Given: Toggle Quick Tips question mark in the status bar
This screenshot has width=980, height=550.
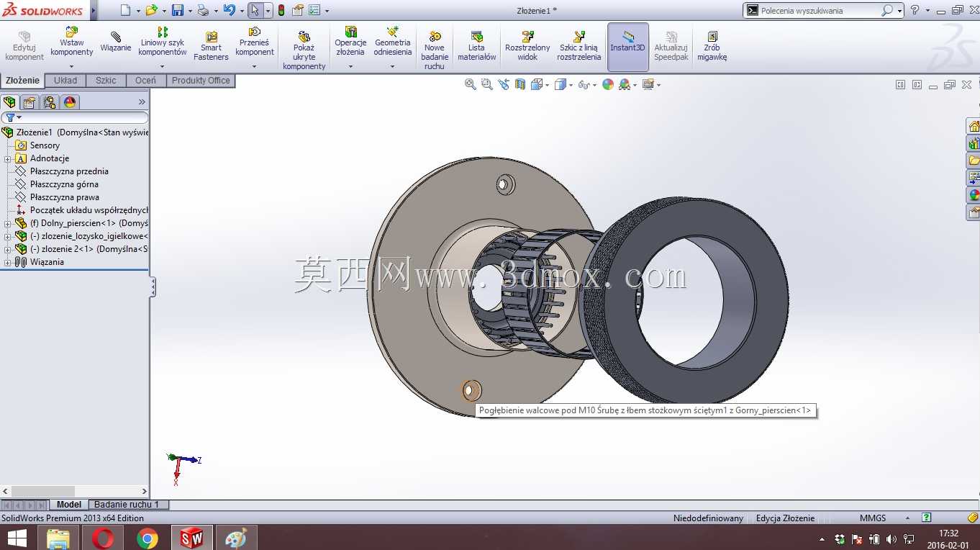Looking at the screenshot, I should point(927,518).
